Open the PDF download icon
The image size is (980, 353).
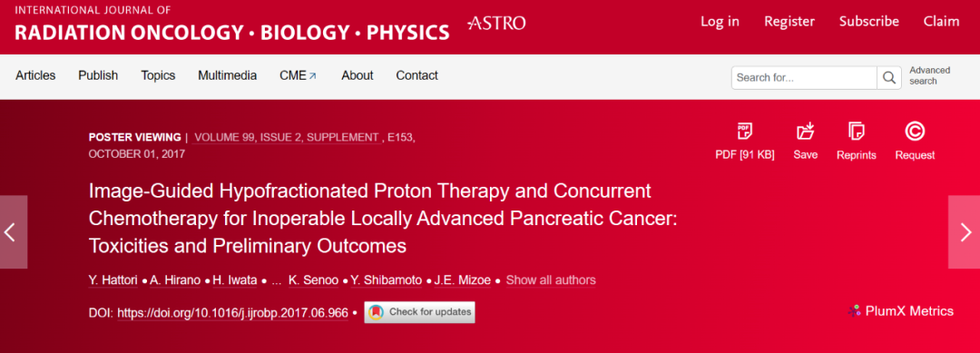click(744, 132)
